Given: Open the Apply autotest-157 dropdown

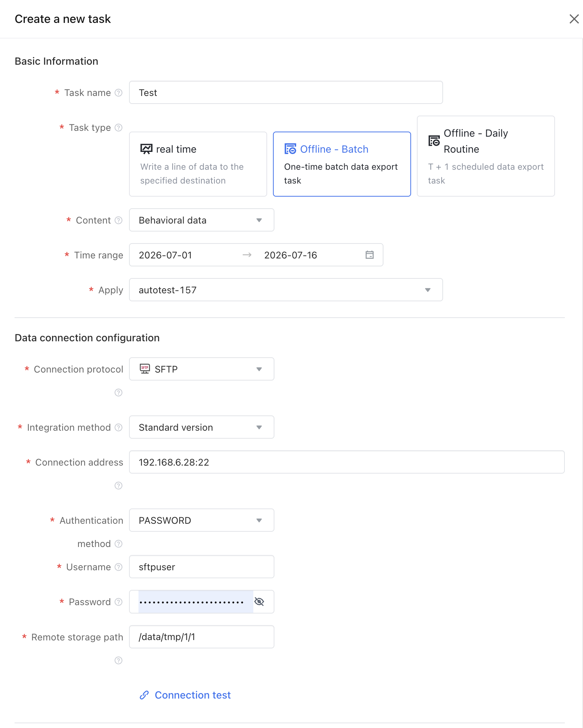Looking at the screenshot, I should (x=286, y=290).
